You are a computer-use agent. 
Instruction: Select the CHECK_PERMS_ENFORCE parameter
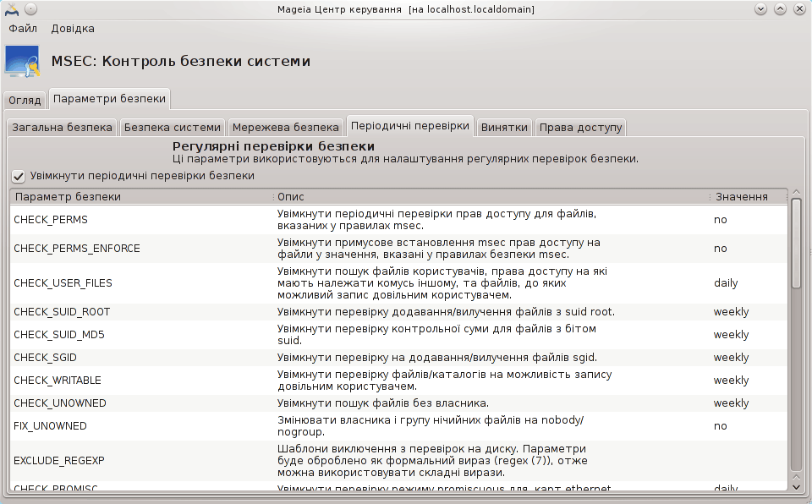pyautogui.click(x=398, y=249)
